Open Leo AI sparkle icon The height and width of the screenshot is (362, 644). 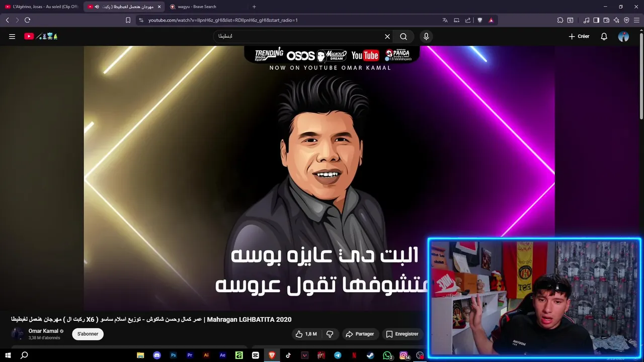point(616,20)
